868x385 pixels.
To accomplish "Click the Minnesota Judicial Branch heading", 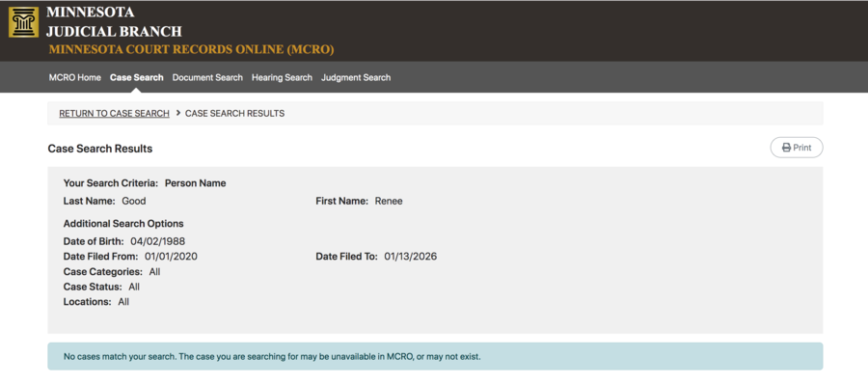I will pos(114,21).
